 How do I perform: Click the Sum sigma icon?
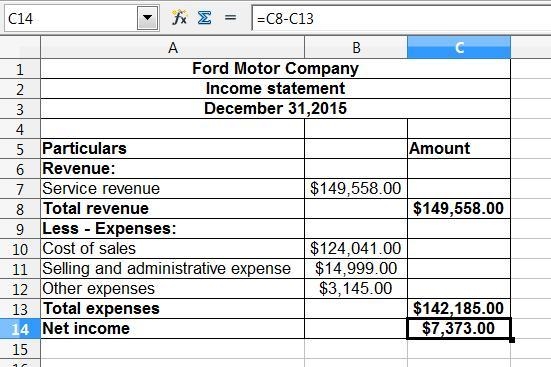(205, 17)
